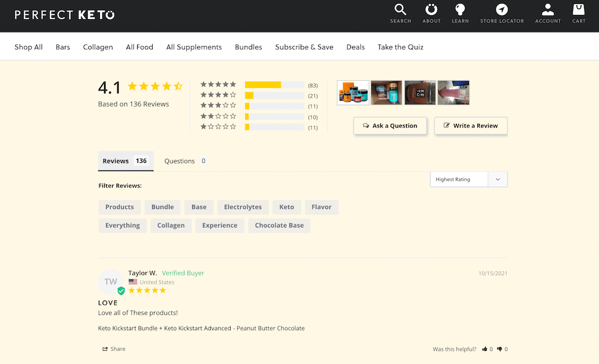Select Take the Quiz link
Screen dimensions: 599x364
(x=400, y=47)
